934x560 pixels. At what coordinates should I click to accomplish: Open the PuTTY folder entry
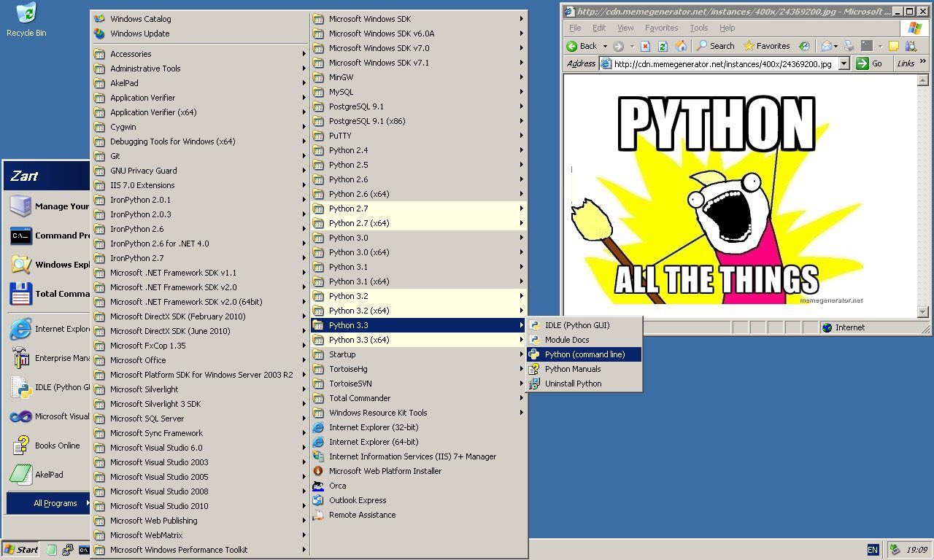click(419, 136)
